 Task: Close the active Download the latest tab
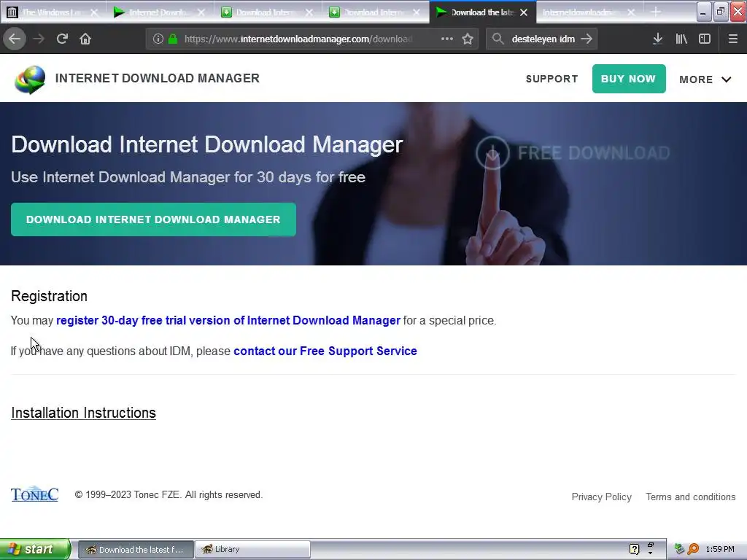[x=524, y=12]
